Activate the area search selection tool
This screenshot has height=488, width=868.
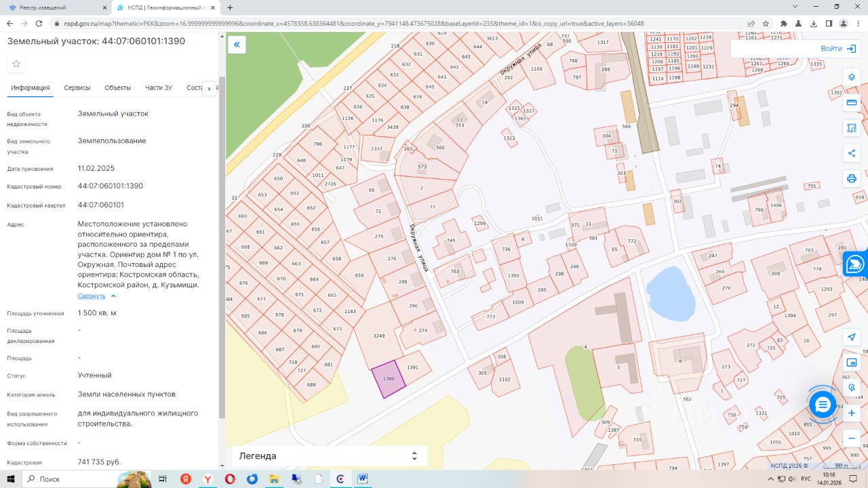[852, 128]
